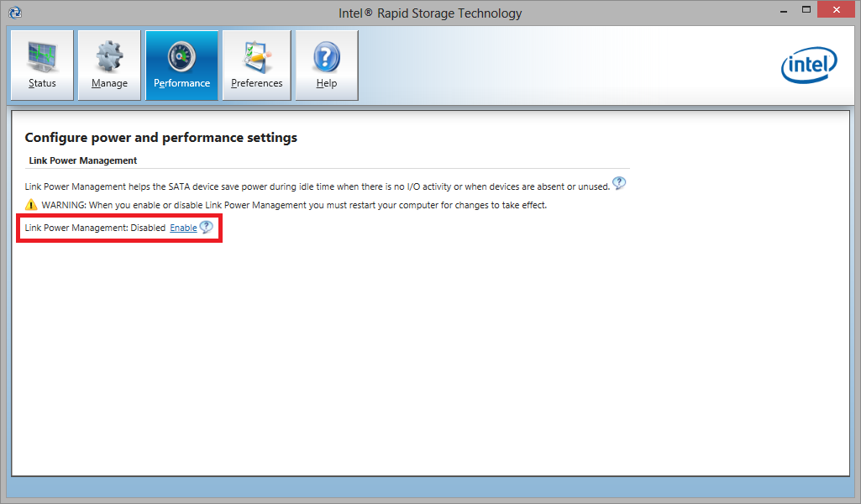Viewport: 861px width, 504px height.
Task: Maximize the Rapid Storage Technology window
Action: [806, 10]
